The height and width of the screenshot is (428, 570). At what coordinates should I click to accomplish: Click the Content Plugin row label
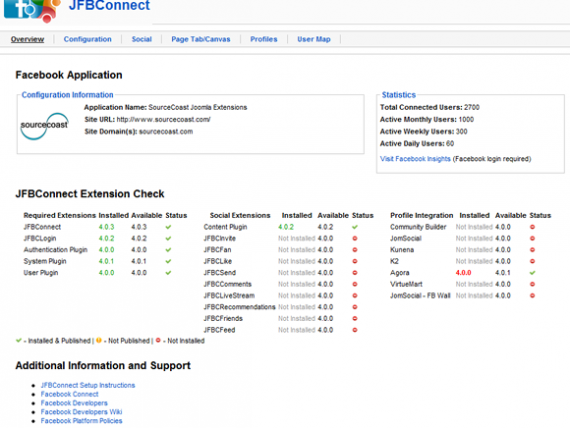[225, 227]
